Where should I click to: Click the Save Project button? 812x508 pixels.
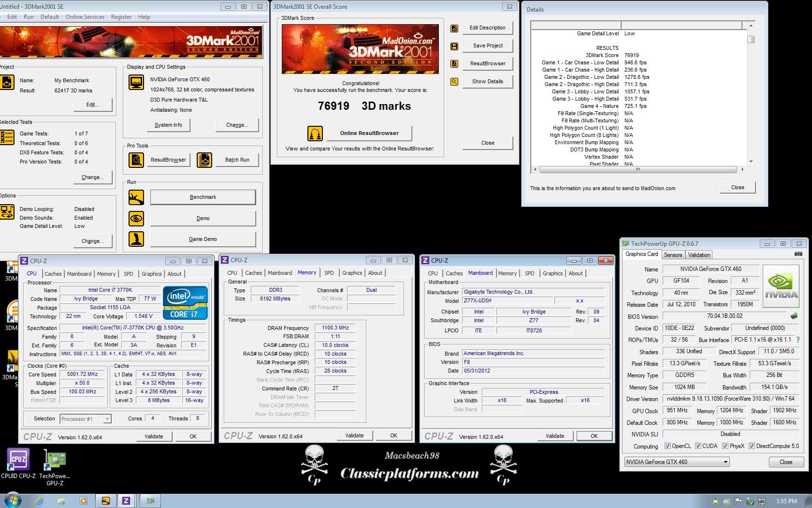pos(488,46)
